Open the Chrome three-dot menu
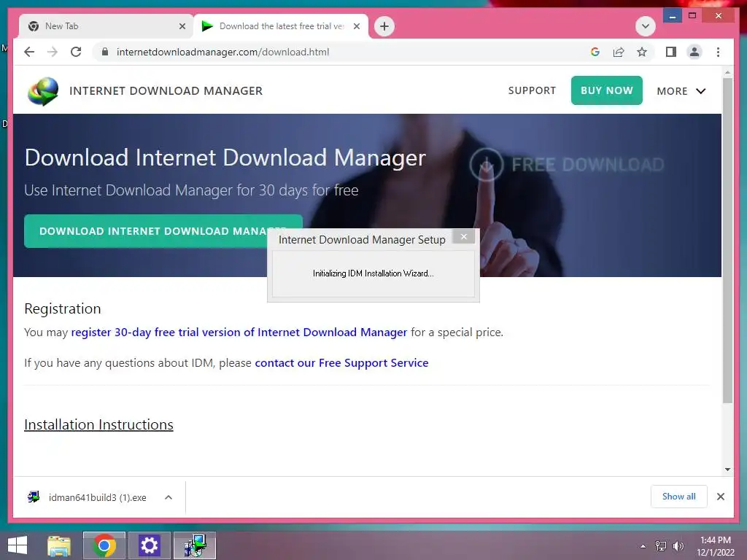Screen dimensions: 747x560 [x=718, y=52]
